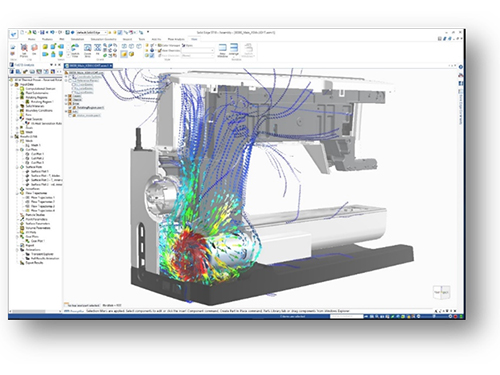
Task: Click the Look at Face icon
Action: click(x=75, y=50)
